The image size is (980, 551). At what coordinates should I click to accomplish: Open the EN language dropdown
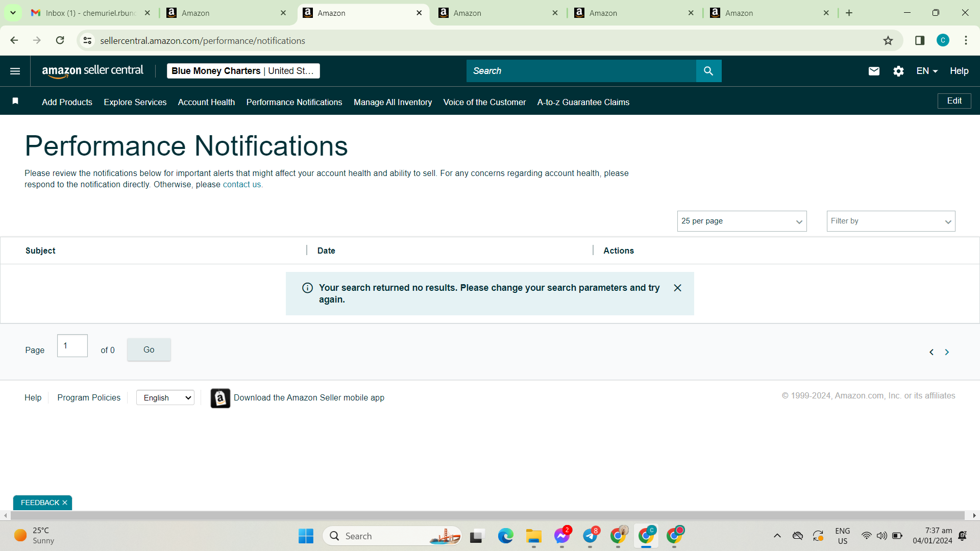point(927,71)
